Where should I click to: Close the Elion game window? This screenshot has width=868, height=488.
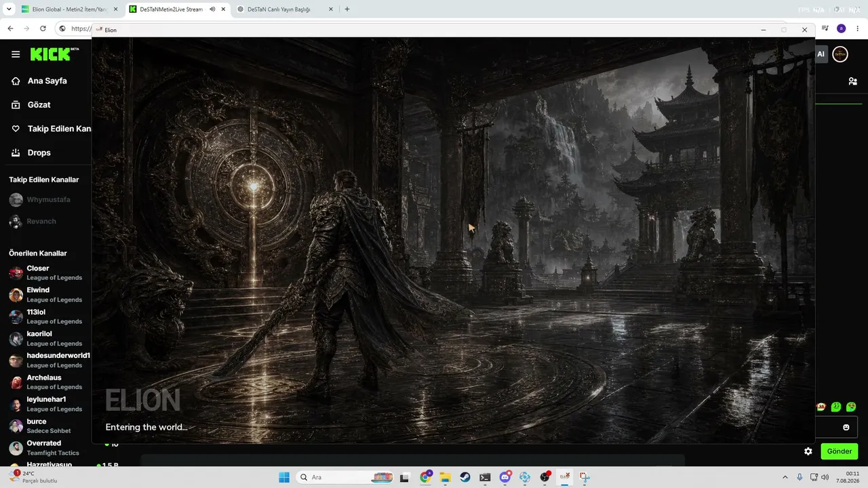[x=804, y=30]
